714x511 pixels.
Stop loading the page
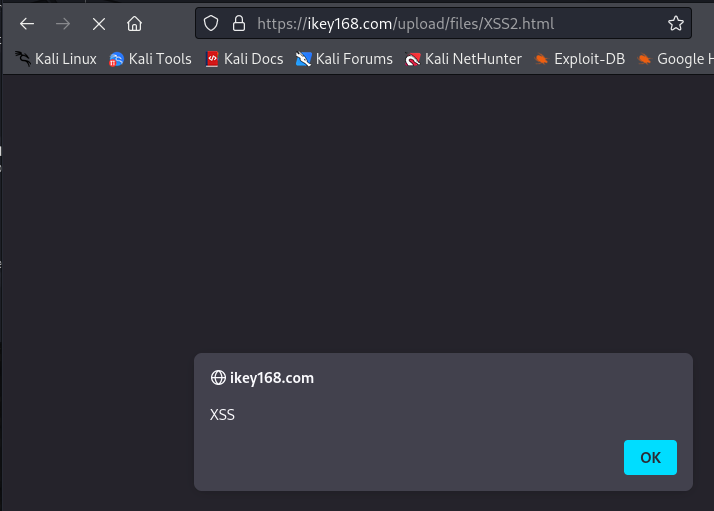pos(99,24)
